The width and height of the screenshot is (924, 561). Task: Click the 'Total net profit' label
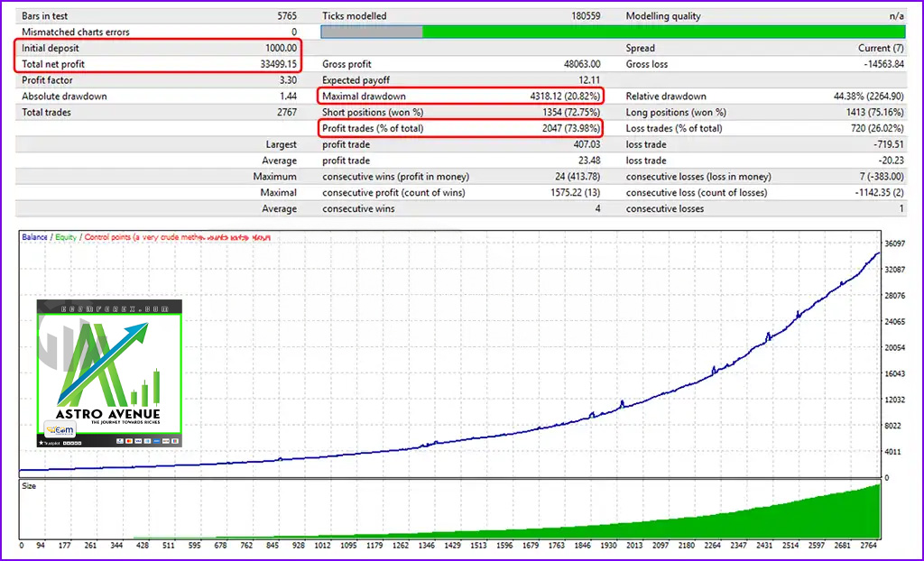click(53, 64)
